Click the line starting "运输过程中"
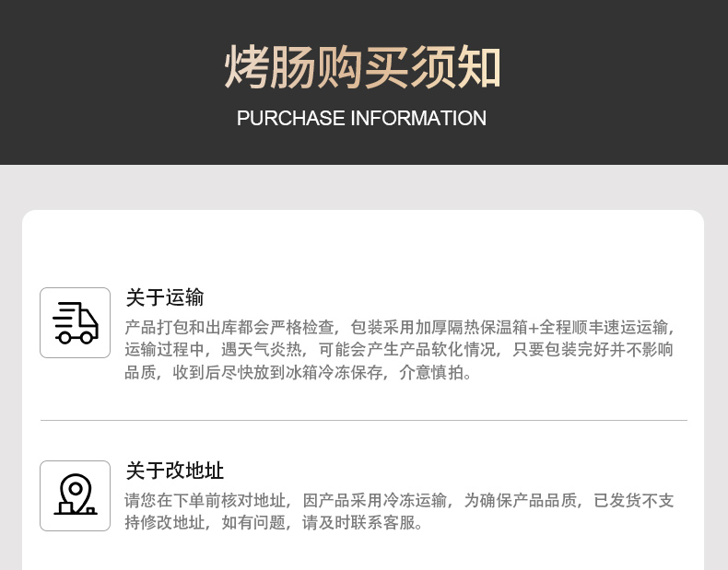The image size is (728, 570). coord(399,350)
